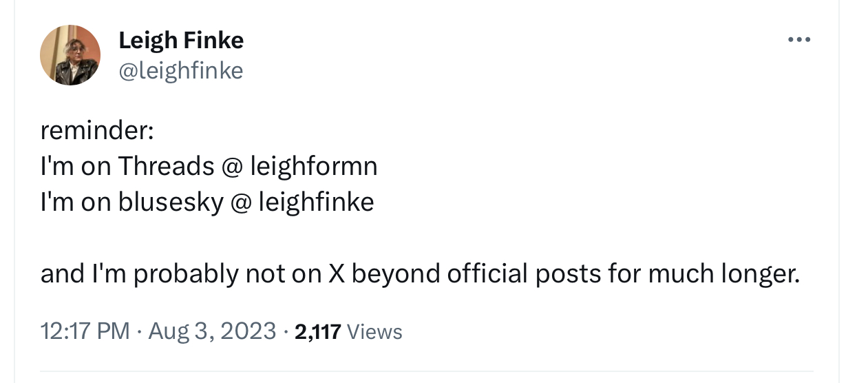The image size is (868, 383).
Task: Open the three-dot More options menu
Action: (799, 40)
